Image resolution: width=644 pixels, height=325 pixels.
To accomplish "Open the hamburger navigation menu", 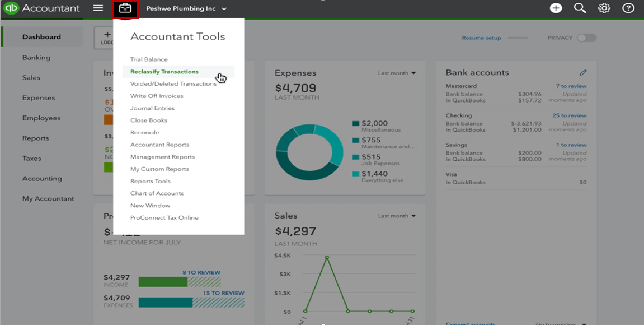I will click(98, 8).
